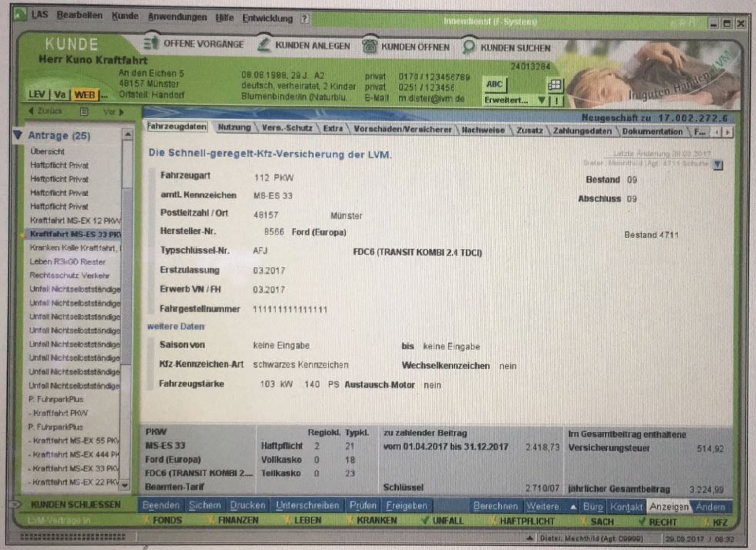Switch to the Nachweise tab

(483, 130)
